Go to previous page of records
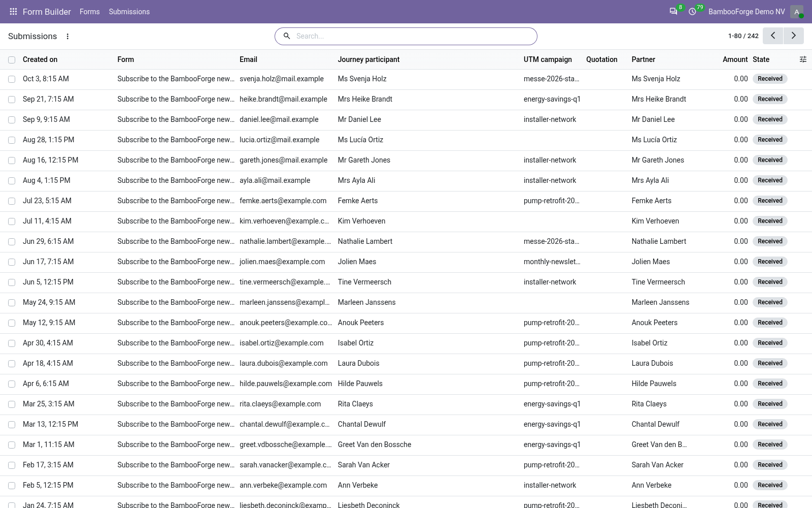 (773, 36)
